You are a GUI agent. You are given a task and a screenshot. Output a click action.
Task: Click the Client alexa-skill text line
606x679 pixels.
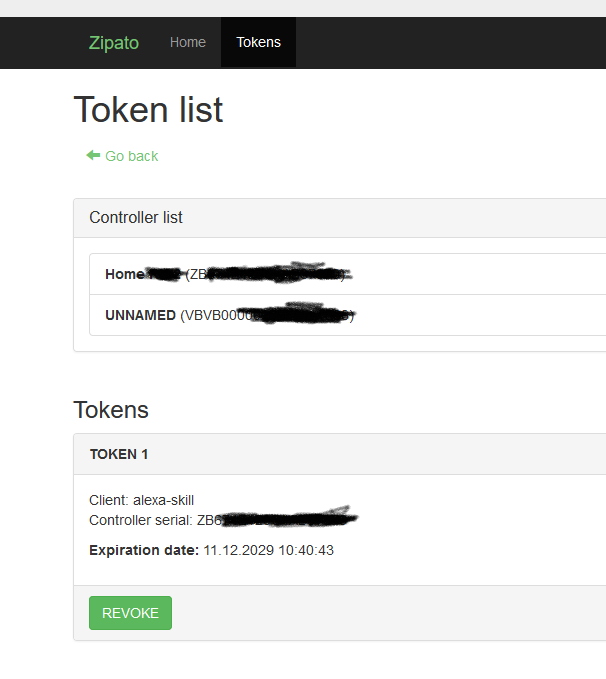coord(141,501)
